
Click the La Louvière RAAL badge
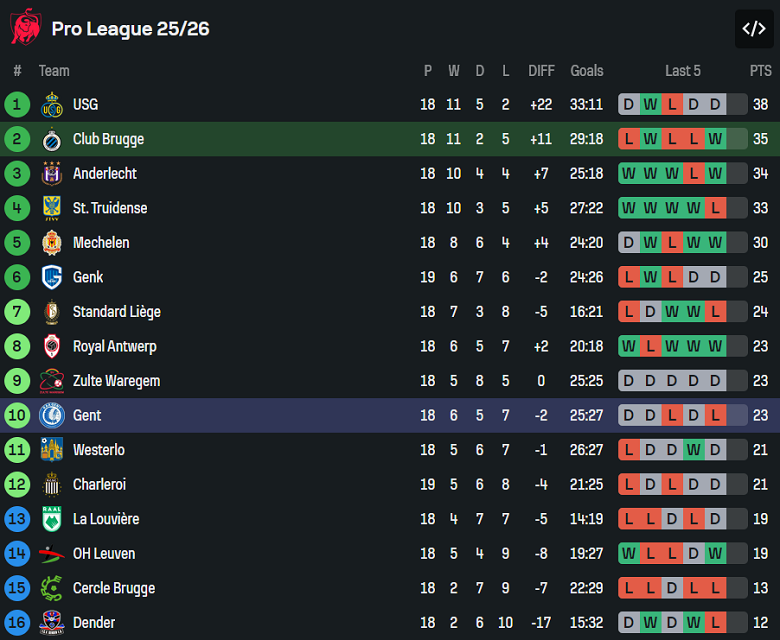pos(52,519)
